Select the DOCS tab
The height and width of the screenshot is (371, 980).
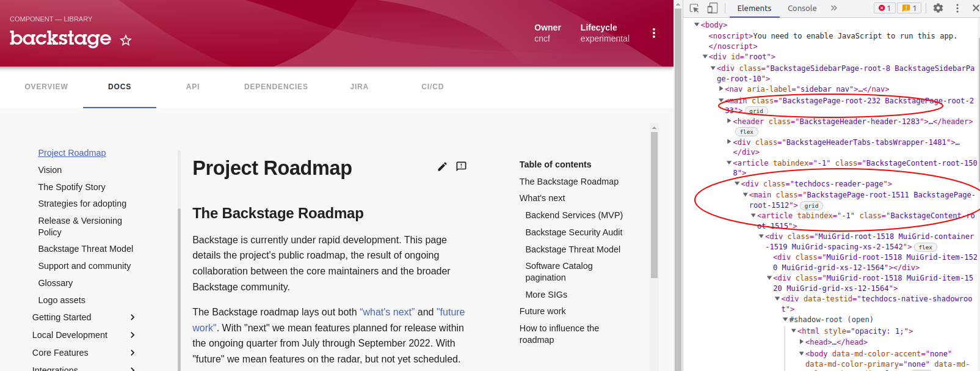[x=120, y=87]
